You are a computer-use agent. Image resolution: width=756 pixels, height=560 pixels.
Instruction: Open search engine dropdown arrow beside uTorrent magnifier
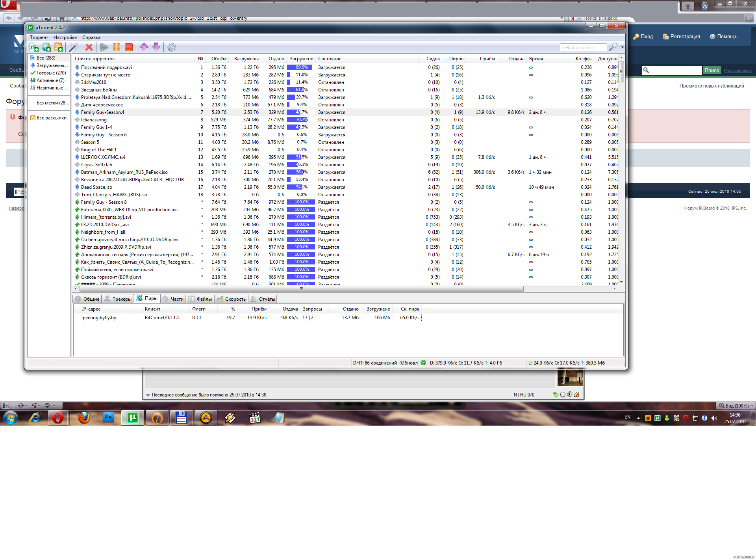[x=622, y=47]
